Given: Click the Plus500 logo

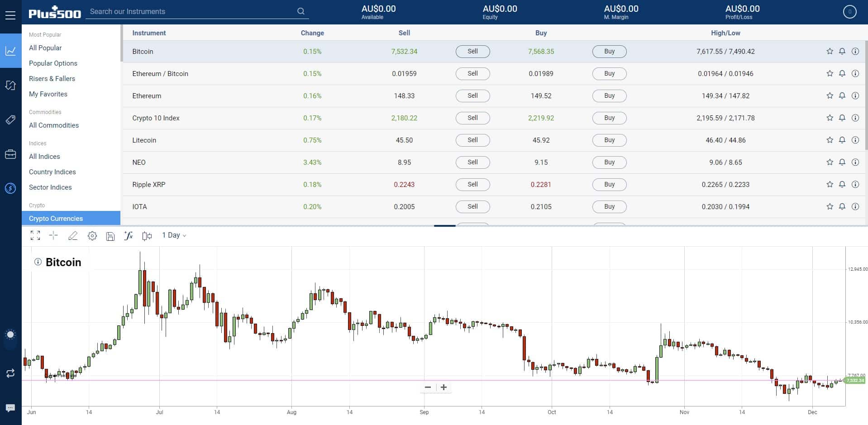Looking at the screenshot, I should click(x=55, y=12).
